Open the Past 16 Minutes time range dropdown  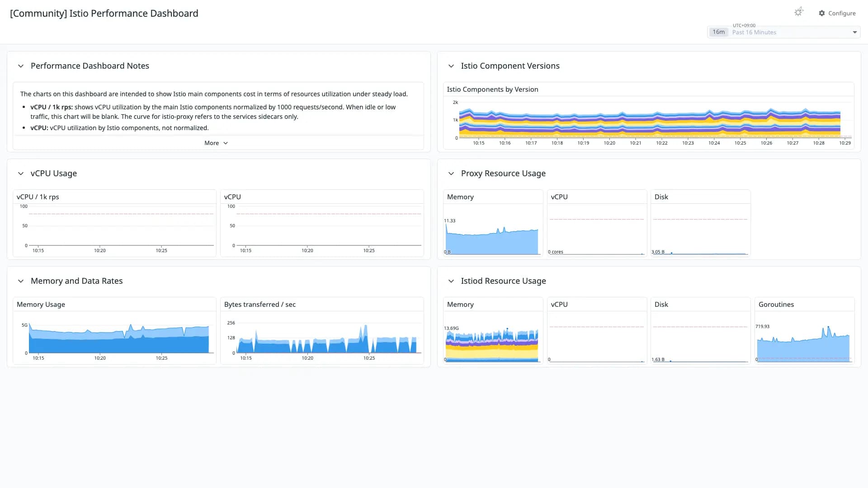(x=783, y=32)
